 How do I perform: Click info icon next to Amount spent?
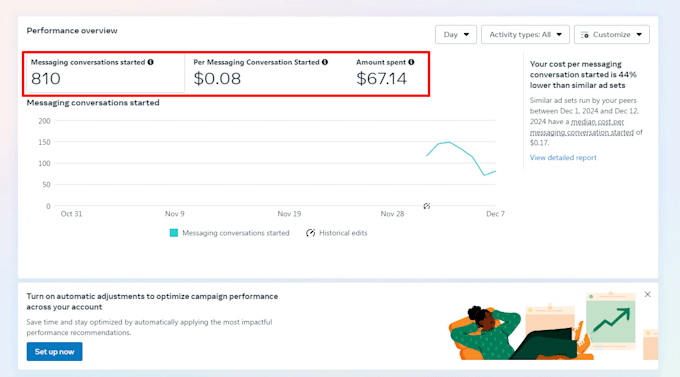tap(411, 62)
